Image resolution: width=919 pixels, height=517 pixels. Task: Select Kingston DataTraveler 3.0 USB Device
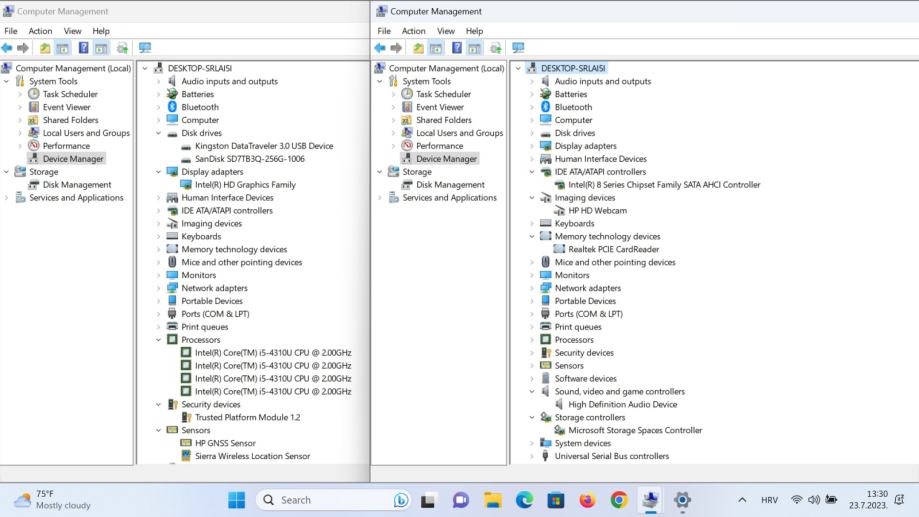click(x=264, y=146)
